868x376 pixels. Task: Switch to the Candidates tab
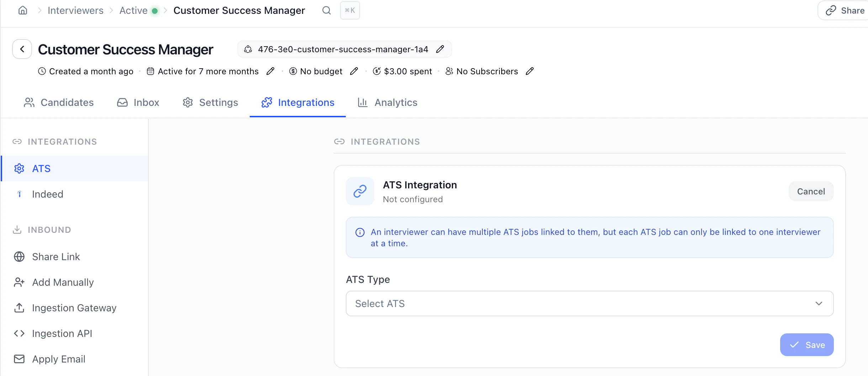tap(59, 102)
